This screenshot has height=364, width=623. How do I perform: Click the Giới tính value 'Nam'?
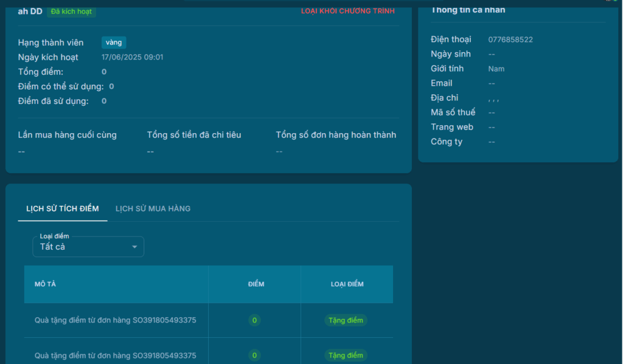point(496,69)
